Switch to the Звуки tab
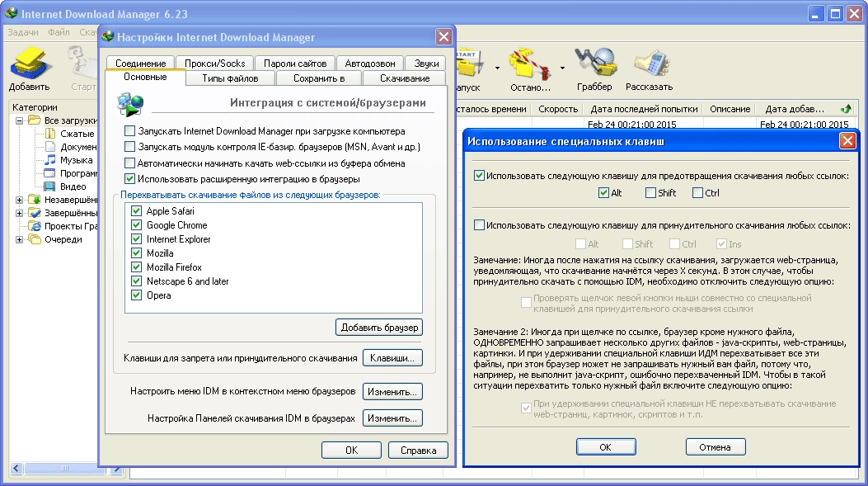868x486 pixels. tap(426, 64)
